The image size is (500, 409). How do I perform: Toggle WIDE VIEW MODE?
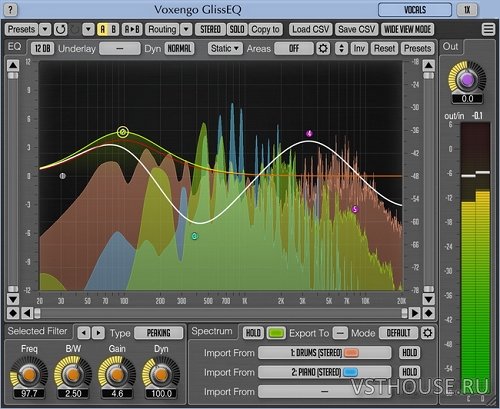[x=407, y=30]
